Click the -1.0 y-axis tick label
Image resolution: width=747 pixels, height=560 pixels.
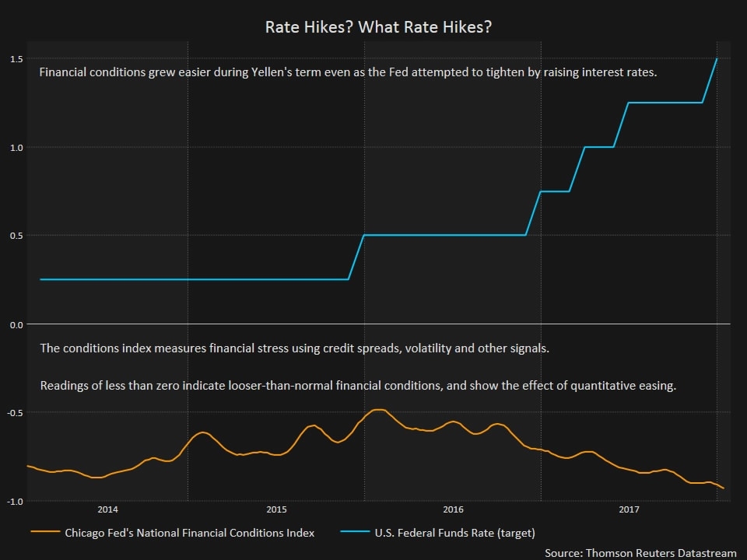pyautogui.click(x=14, y=501)
